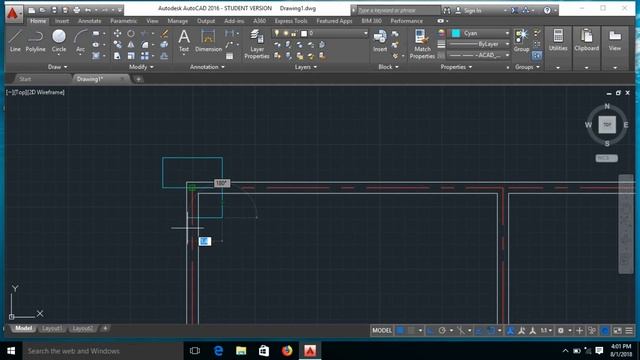Select the Erase tool in Modify

click(x=164, y=33)
